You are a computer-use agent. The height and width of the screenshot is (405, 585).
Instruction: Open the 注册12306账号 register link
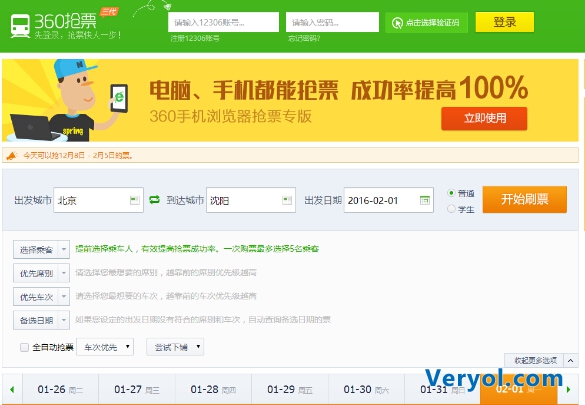[x=195, y=38]
